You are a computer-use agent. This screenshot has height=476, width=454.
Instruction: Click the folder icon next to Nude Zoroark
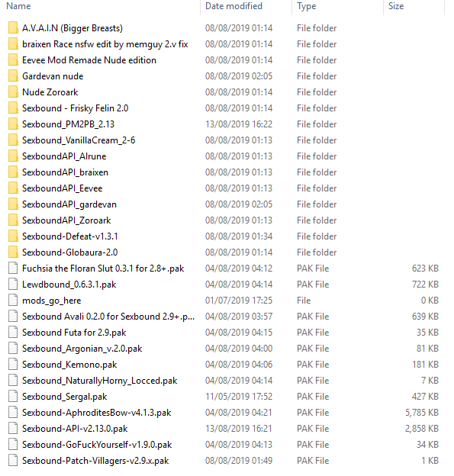click(x=13, y=92)
